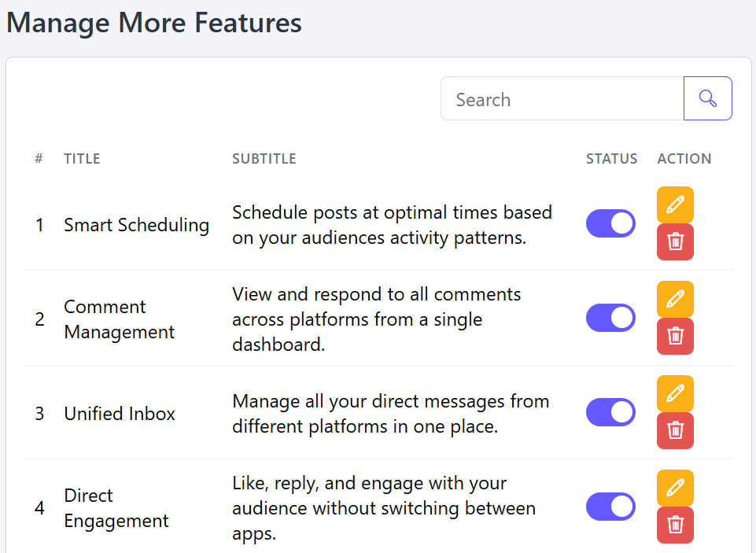Delete the Smart Scheduling feature
756x553 pixels.
(675, 241)
